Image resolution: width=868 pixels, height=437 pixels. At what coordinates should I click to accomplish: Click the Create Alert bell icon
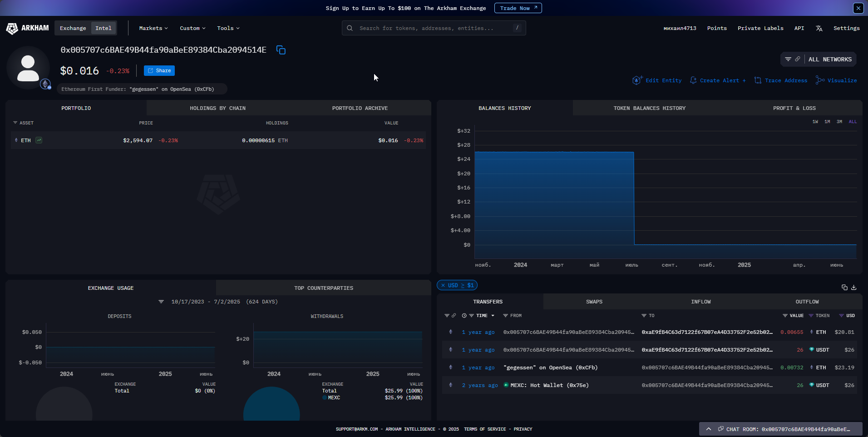pos(693,80)
